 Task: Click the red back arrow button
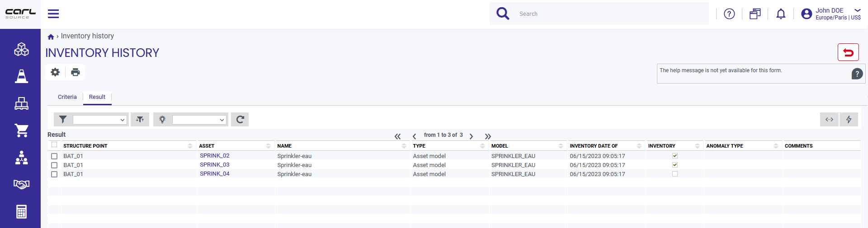pos(848,52)
